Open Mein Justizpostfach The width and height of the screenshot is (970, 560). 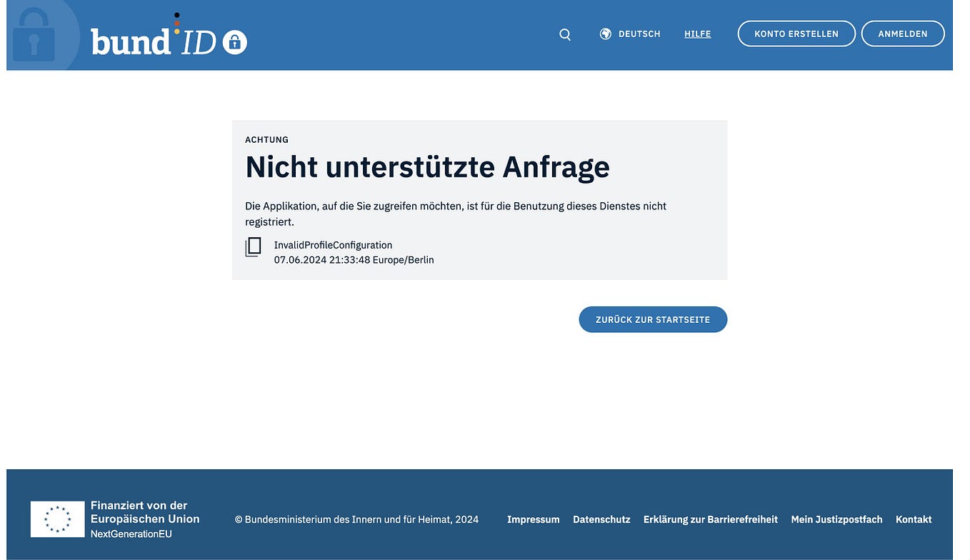click(x=836, y=519)
